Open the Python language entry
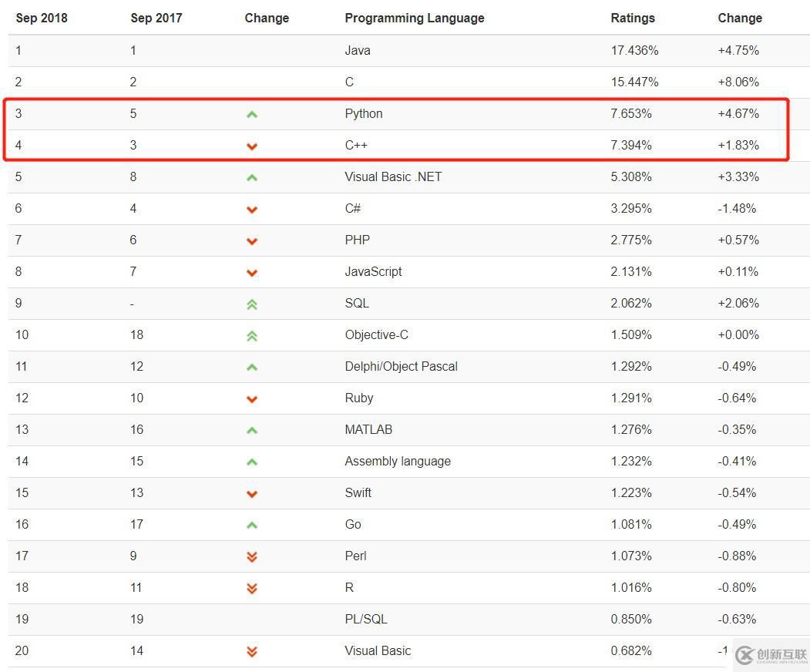The image size is (810, 672). pyautogui.click(x=364, y=113)
